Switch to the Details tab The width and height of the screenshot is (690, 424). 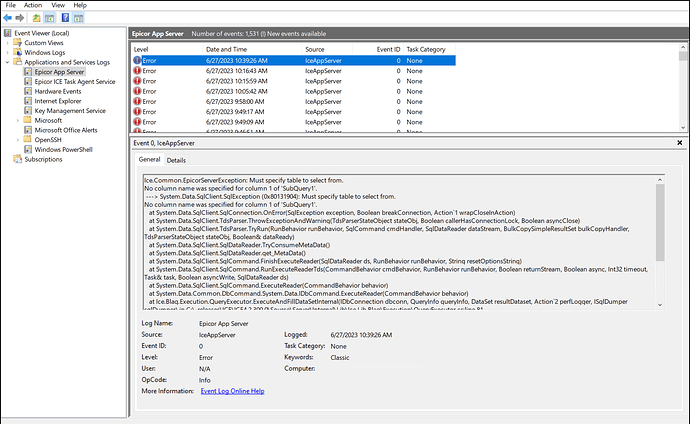coord(176,160)
